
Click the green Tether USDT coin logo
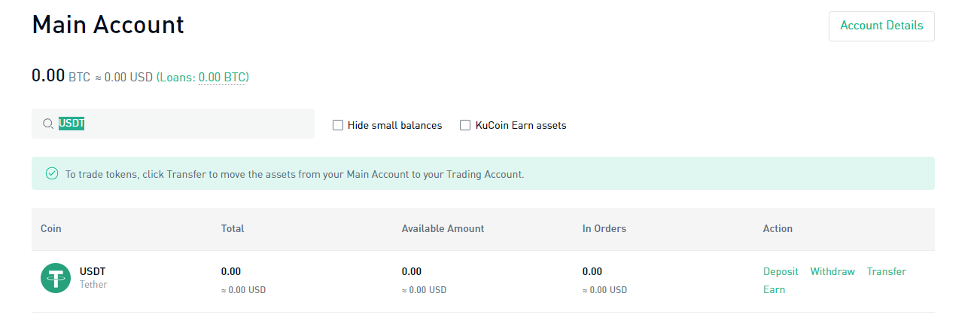[x=55, y=278]
